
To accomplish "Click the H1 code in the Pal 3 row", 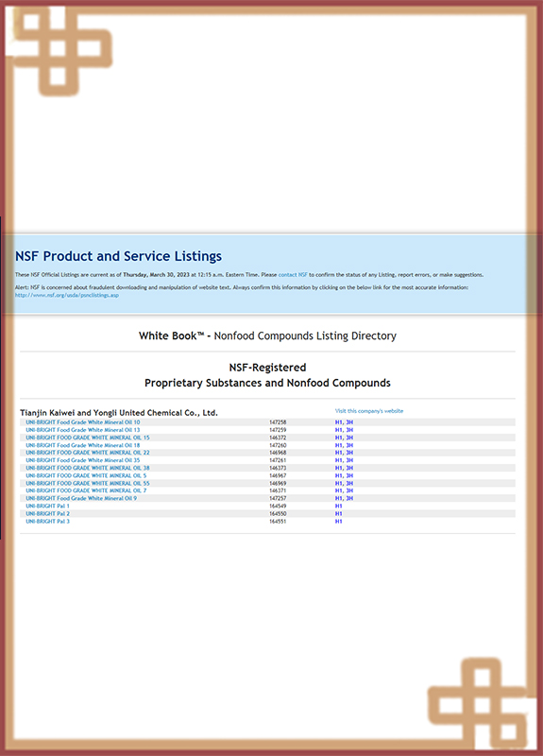I will point(339,522).
